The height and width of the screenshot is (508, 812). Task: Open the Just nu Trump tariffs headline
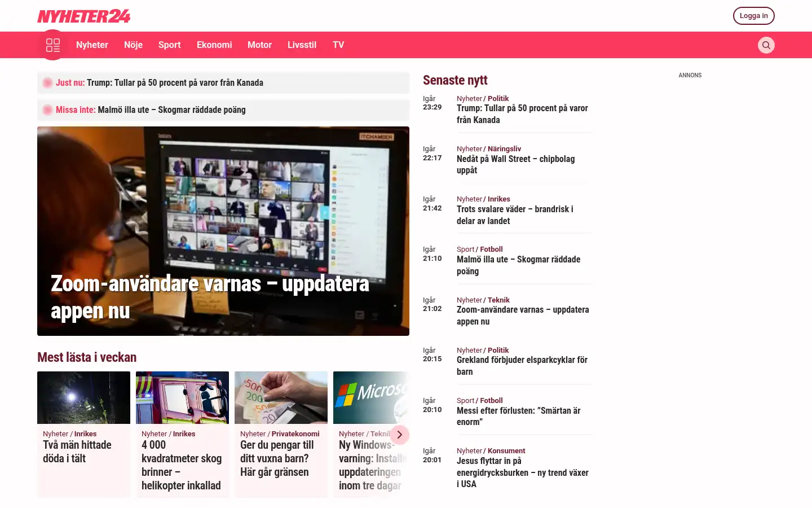tap(175, 83)
